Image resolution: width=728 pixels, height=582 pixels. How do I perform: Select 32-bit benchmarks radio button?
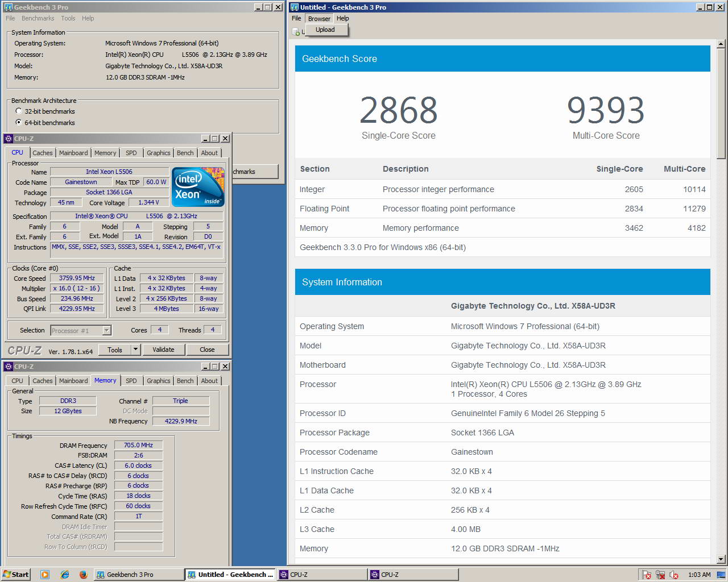(x=19, y=111)
